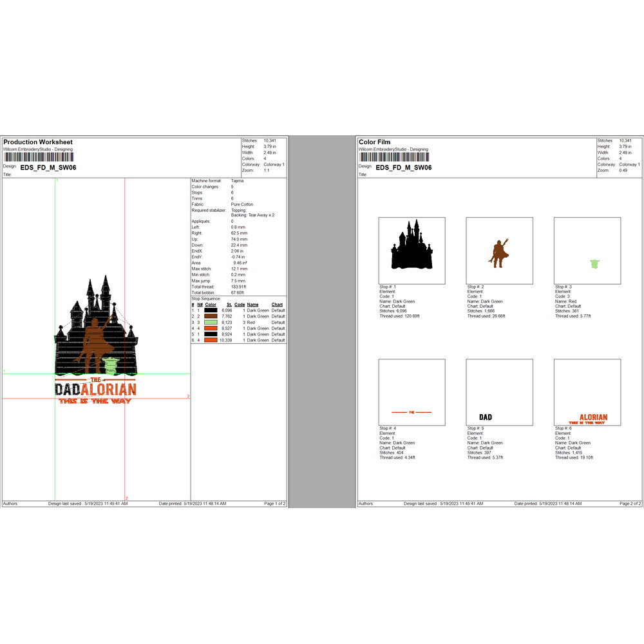Select the brown warrior thumbnail for Stop 2
This screenshot has height=644, width=644.
click(x=499, y=251)
